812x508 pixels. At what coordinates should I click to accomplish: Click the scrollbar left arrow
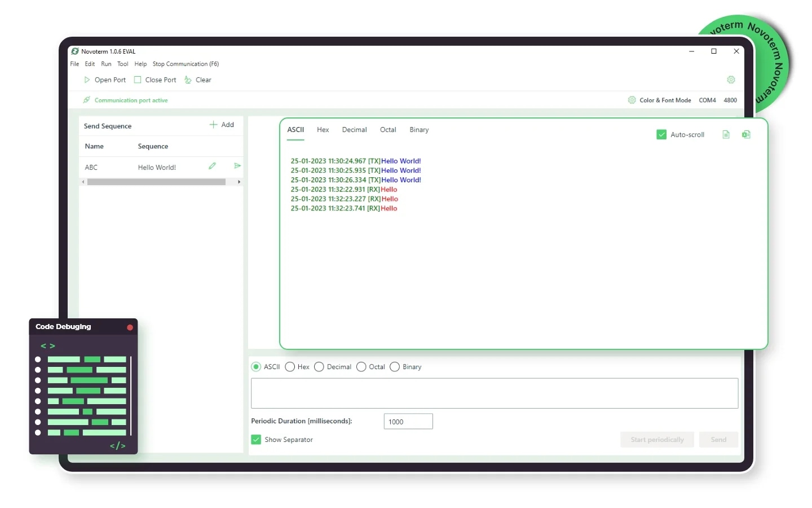83,182
